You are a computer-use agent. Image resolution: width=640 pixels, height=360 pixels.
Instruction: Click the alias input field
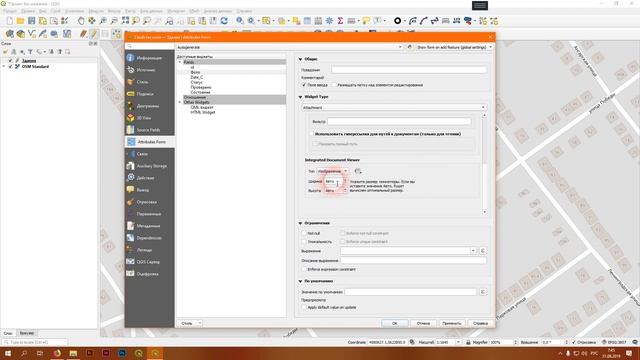409,70
